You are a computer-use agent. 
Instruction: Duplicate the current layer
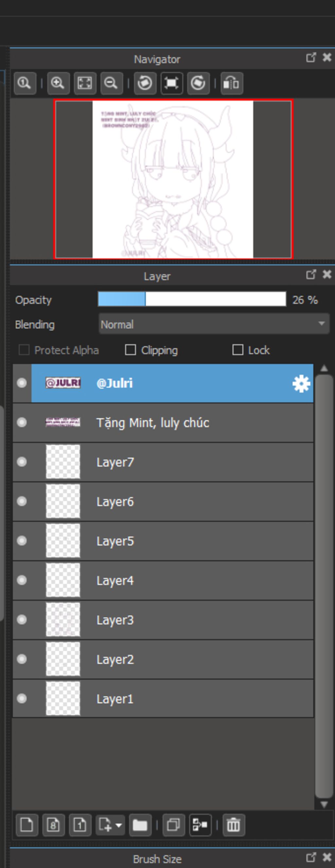tap(174, 825)
